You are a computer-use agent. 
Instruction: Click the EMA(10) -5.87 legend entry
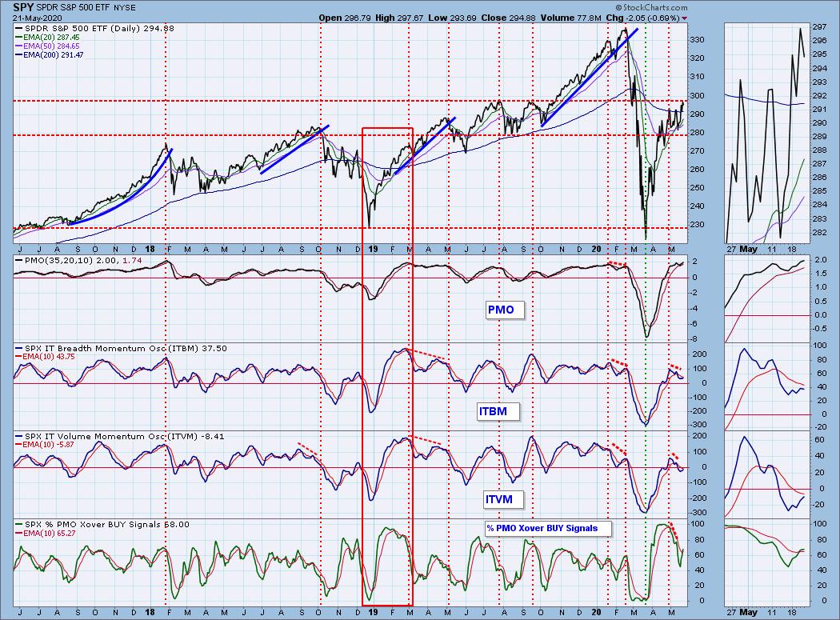pos(48,444)
